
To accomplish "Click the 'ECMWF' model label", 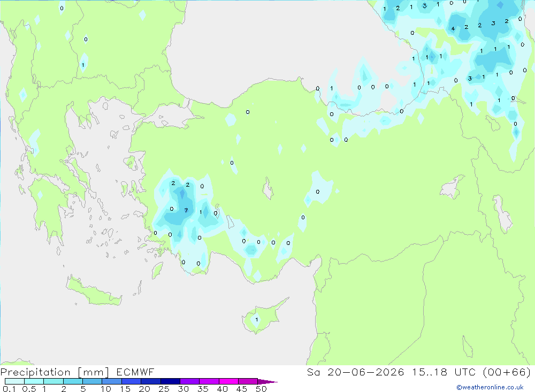I will tap(135, 372).
